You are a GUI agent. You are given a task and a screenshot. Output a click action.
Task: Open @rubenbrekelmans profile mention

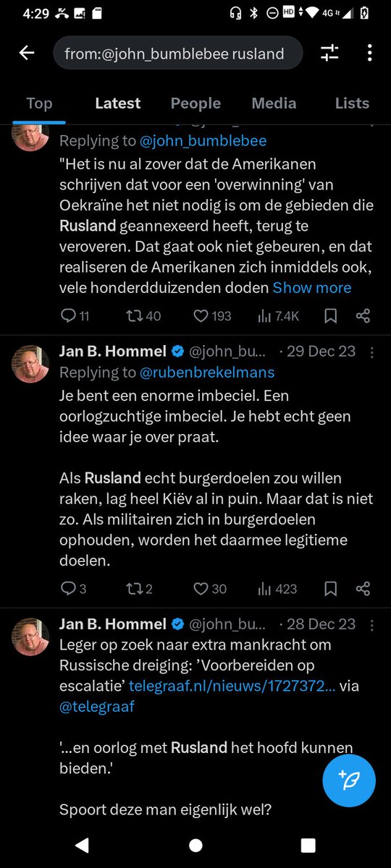pos(207,373)
